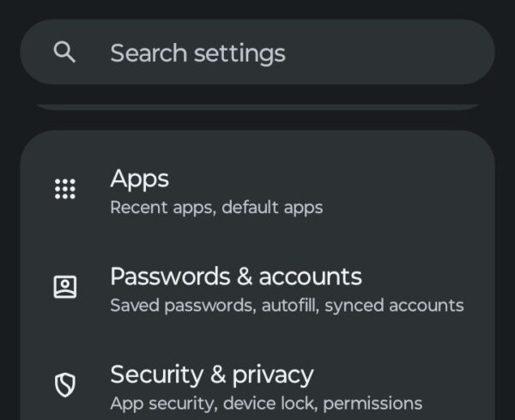Focus the Search settings input field
Screen dimensions: 515x420
[x=257, y=52]
